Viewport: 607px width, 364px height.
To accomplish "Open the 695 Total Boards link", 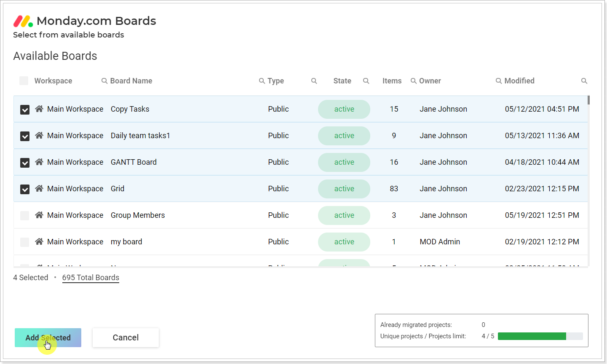I will coord(90,278).
